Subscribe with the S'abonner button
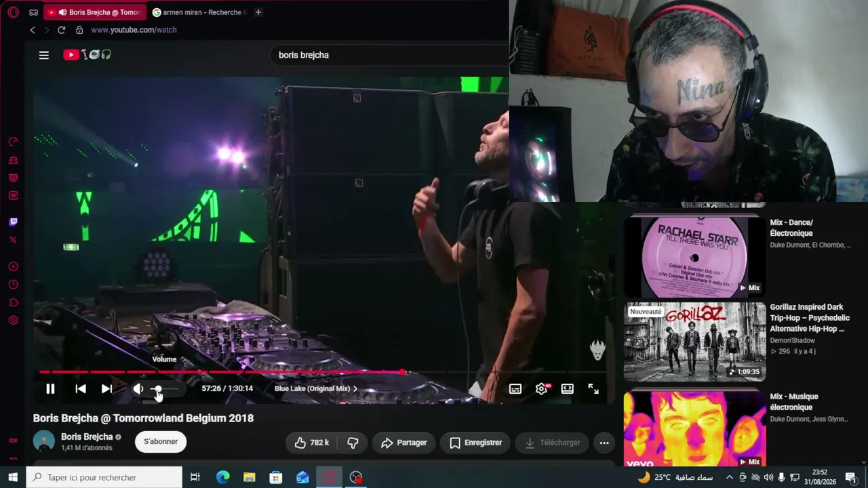Screen dimensions: 868x488 click(161, 441)
